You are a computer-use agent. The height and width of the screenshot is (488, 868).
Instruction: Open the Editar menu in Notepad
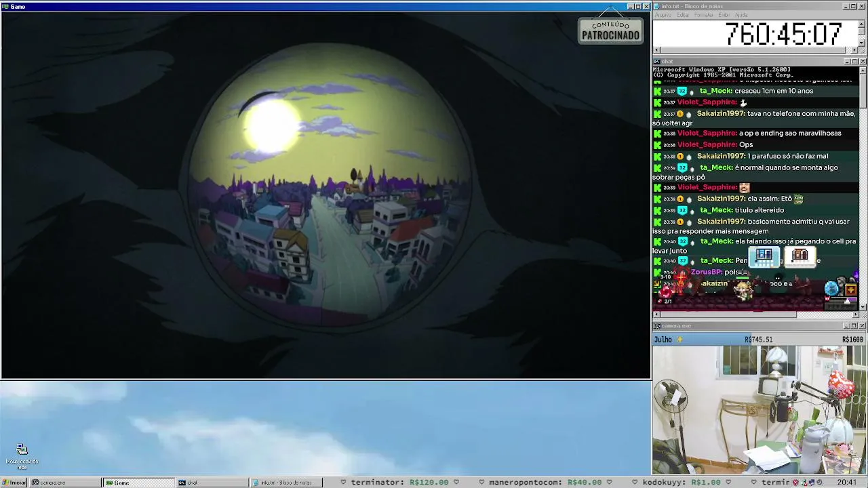682,15
